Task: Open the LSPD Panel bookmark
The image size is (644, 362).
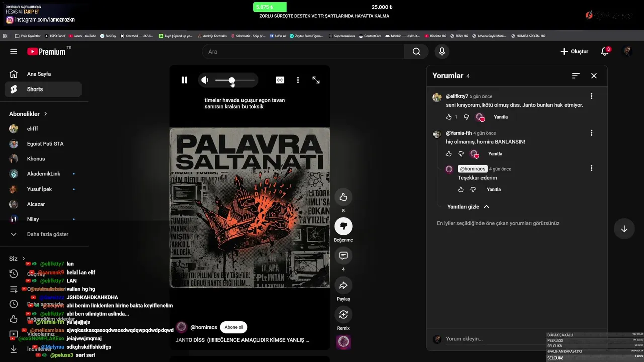Action: coord(55,36)
